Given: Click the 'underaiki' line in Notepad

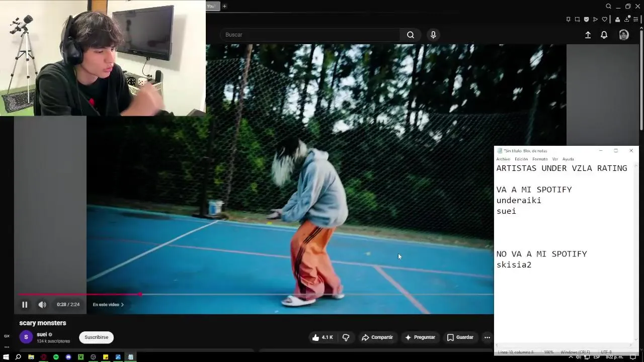Looking at the screenshot, I should coord(519,200).
